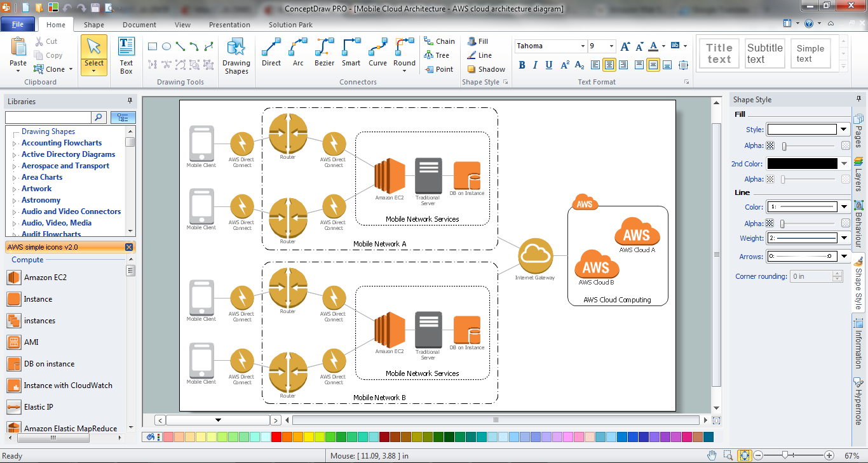Screen dimensions: 868x463
Task: Set text alignment to right
Action: click(x=623, y=65)
